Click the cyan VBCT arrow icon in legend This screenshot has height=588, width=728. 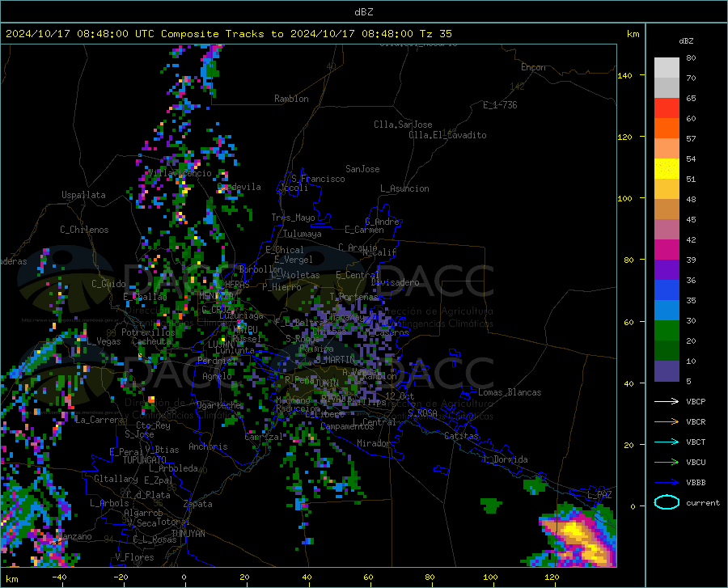pos(667,442)
